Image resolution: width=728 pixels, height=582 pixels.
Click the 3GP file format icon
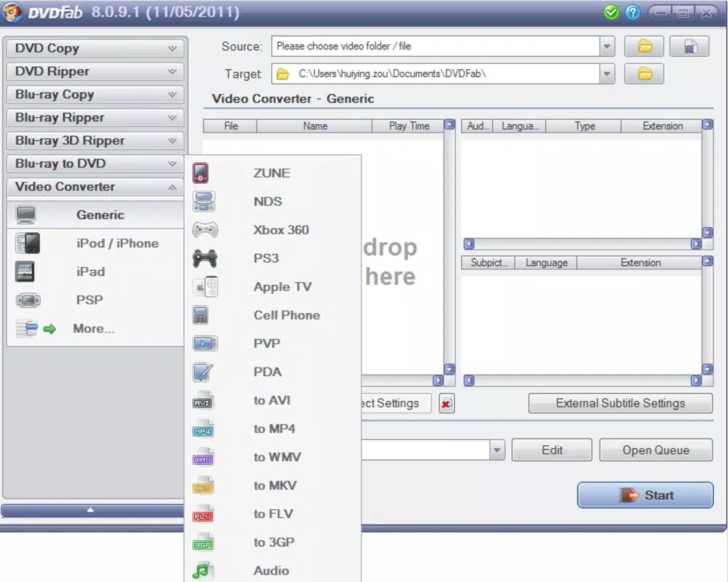[203, 543]
